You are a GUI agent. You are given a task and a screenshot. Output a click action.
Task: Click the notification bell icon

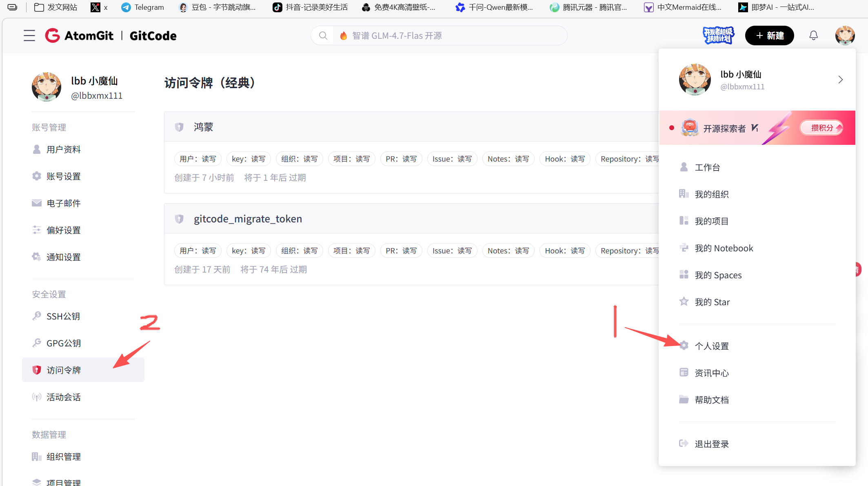point(813,36)
